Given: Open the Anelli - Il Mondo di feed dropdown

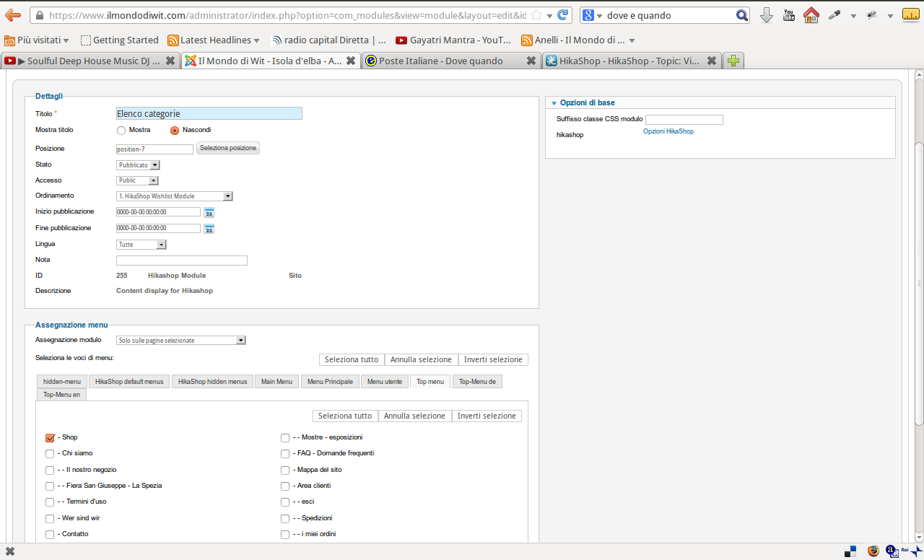Looking at the screenshot, I should pos(579,40).
